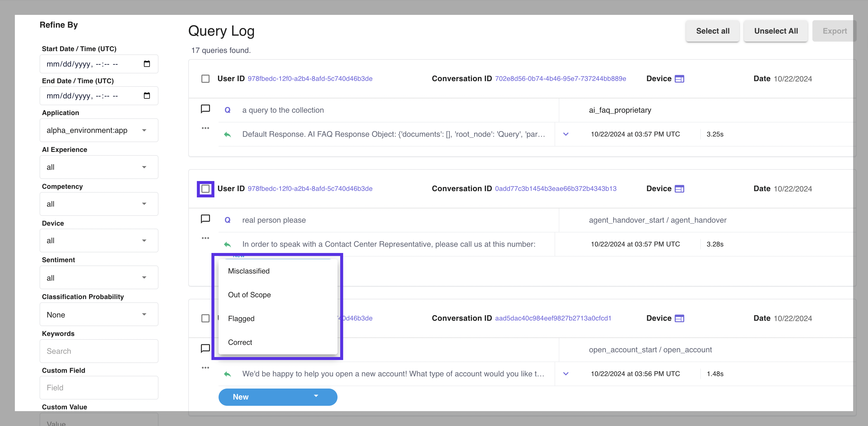Choose Correct from the status menu
Viewport: 868px width, 426px height.
coord(278,342)
